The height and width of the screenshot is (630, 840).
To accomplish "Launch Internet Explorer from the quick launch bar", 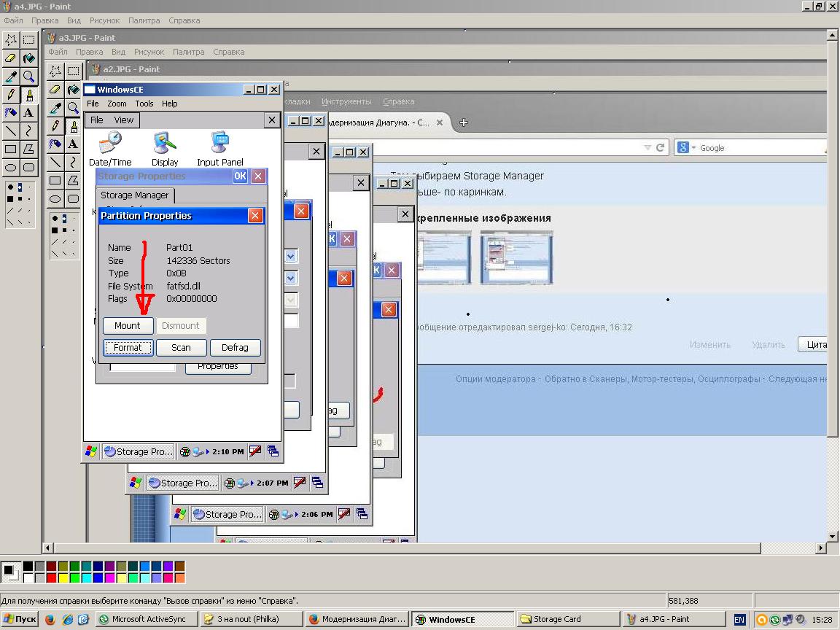I will pos(66,620).
